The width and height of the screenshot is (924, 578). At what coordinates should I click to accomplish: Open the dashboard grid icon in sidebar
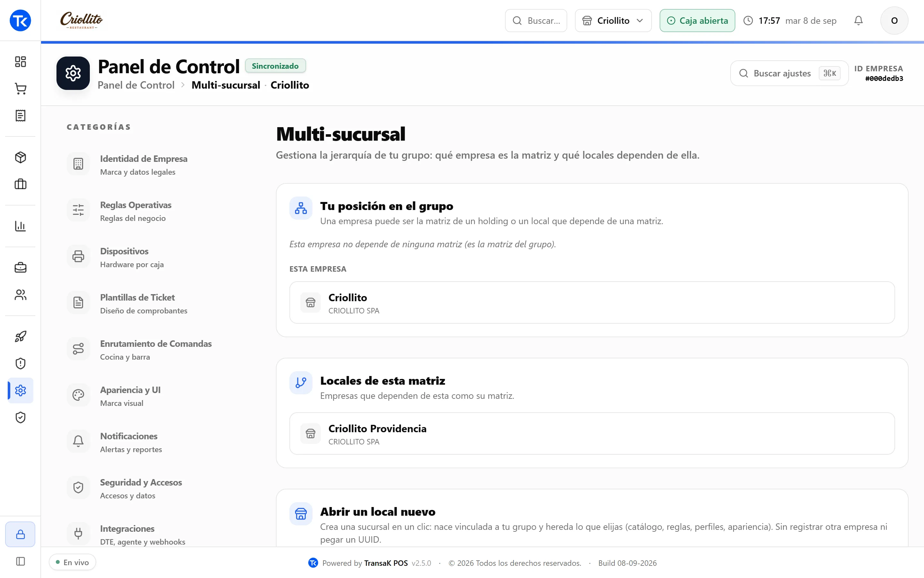[x=20, y=62]
